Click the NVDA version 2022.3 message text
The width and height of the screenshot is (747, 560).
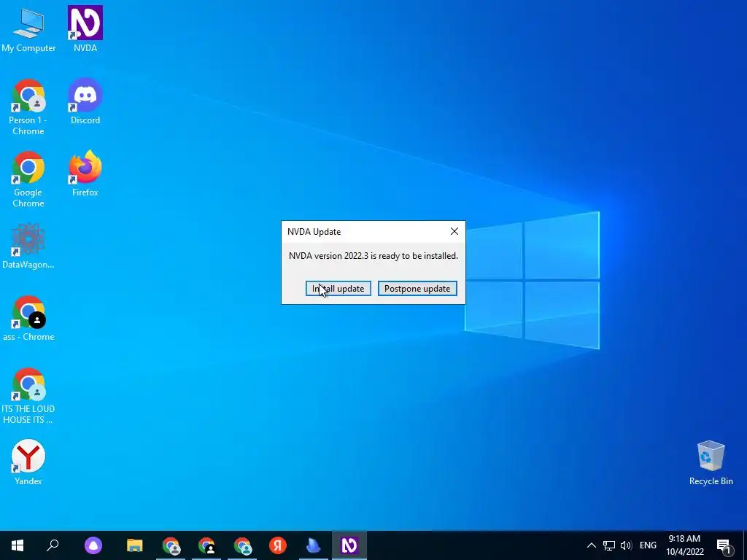(x=373, y=256)
